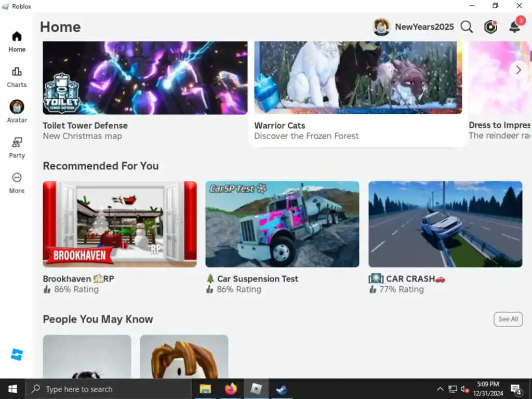532x399 pixels.
Task: Select the Warrior Cats title text
Action: 280,126
